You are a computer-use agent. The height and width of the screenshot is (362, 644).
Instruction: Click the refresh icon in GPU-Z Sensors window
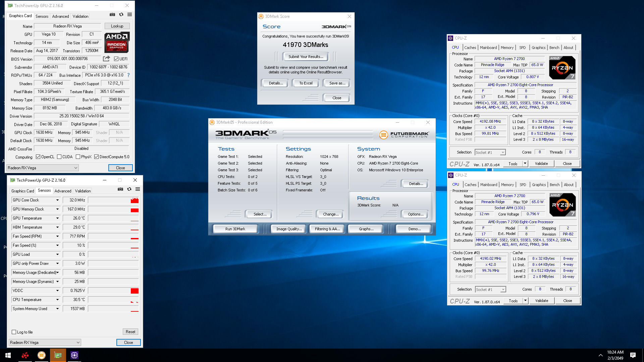tap(129, 189)
